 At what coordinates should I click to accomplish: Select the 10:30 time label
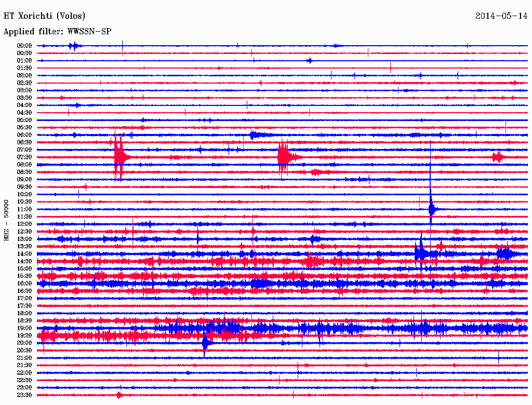24,202
